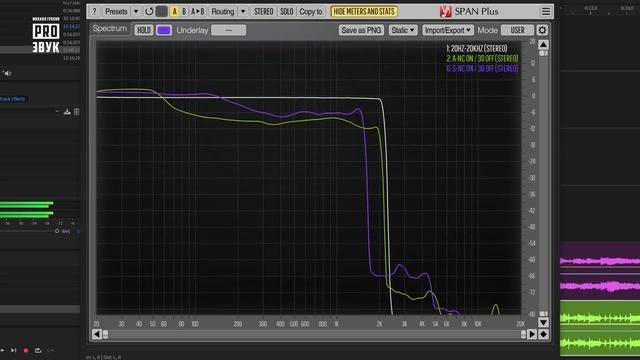The width and height of the screenshot is (640, 360).
Task: Click the upper pink audio clip waveform
Action: (x=600, y=261)
